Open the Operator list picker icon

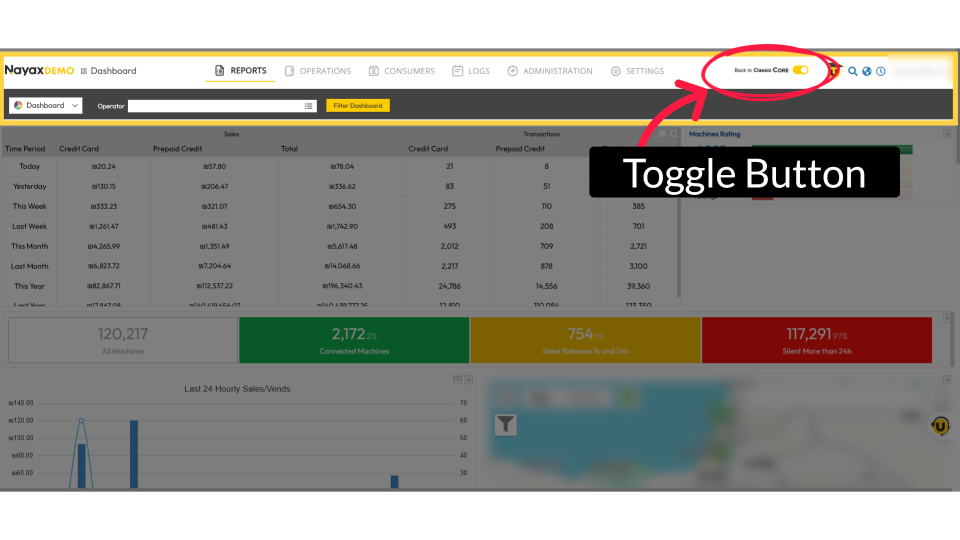(309, 105)
